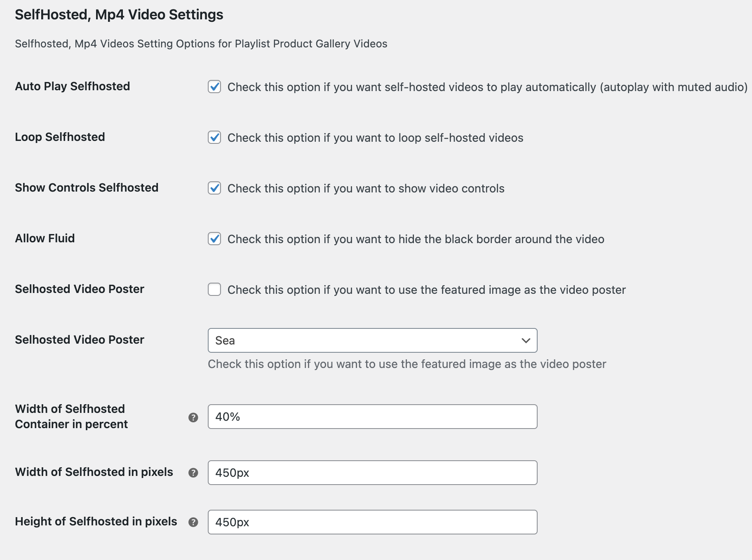Click the Loop Selfhosted row label
This screenshot has height=560, width=752.
coord(60,137)
